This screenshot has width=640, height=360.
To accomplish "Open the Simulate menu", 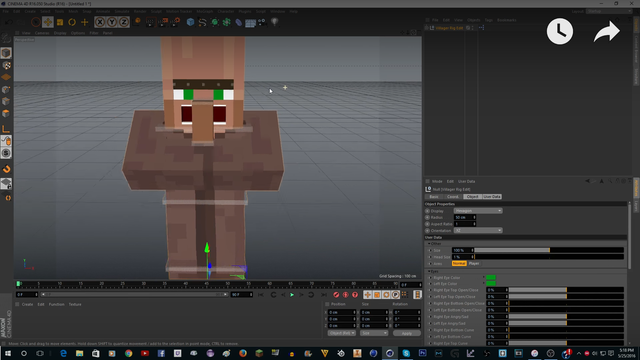I will 122,11.
